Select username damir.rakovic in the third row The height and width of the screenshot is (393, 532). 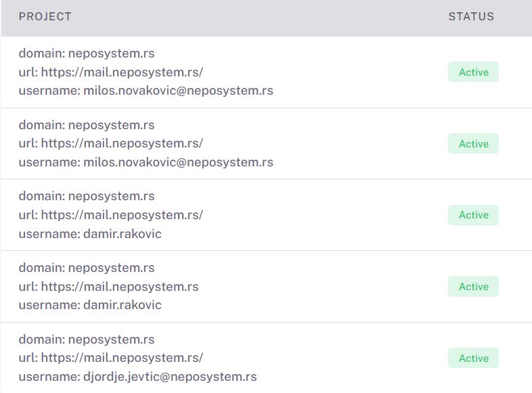(90, 234)
